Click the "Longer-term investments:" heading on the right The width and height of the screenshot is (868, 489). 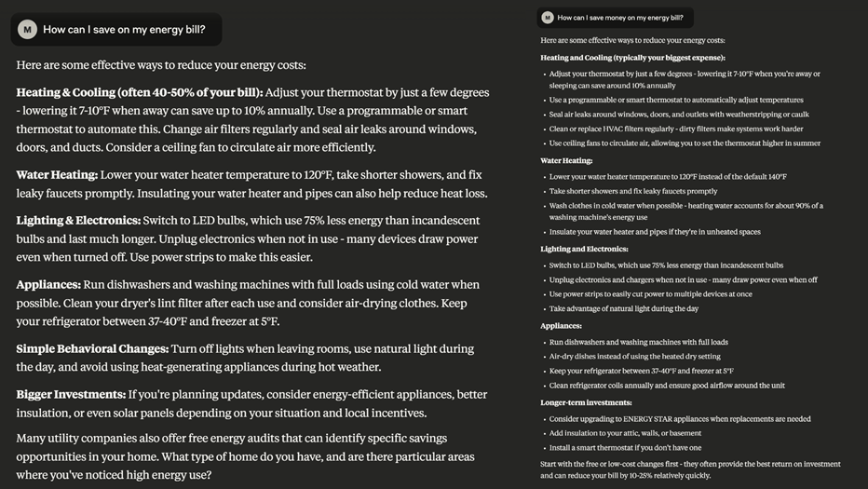586,402
